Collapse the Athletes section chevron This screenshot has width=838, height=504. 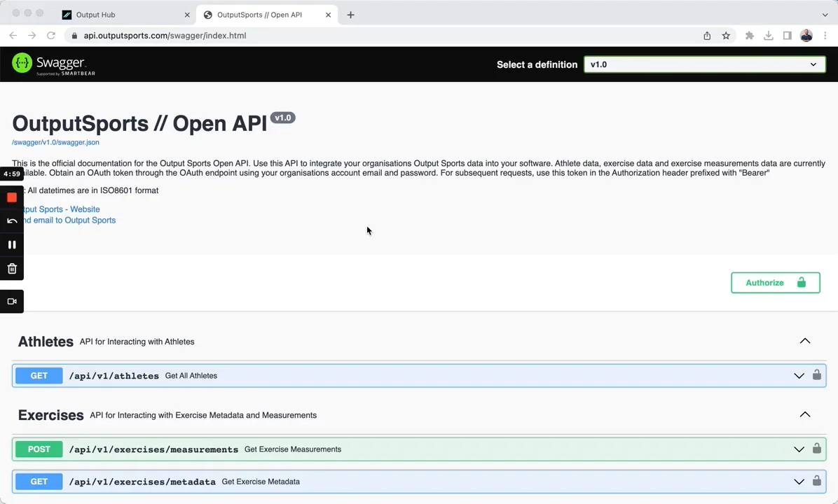point(805,341)
